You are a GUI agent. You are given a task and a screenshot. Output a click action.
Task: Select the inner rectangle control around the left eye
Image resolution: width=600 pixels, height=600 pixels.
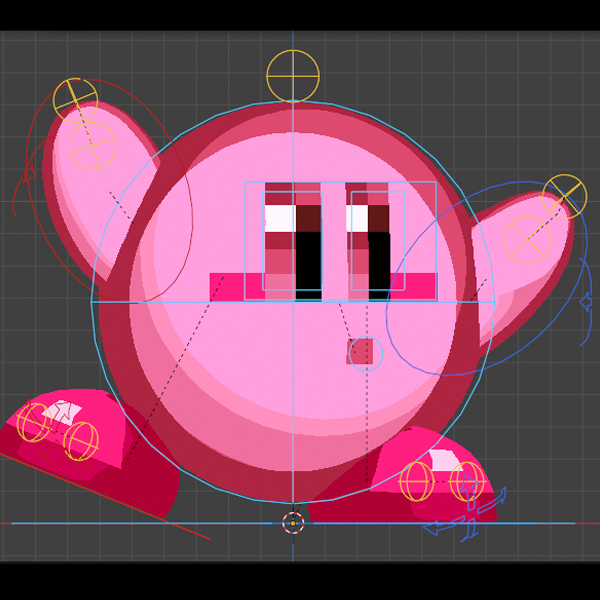click(x=292, y=241)
